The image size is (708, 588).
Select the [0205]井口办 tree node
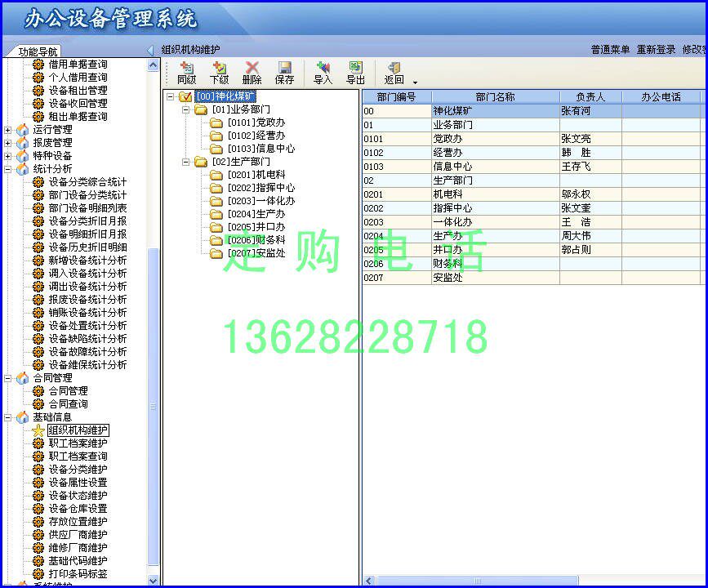point(256,227)
